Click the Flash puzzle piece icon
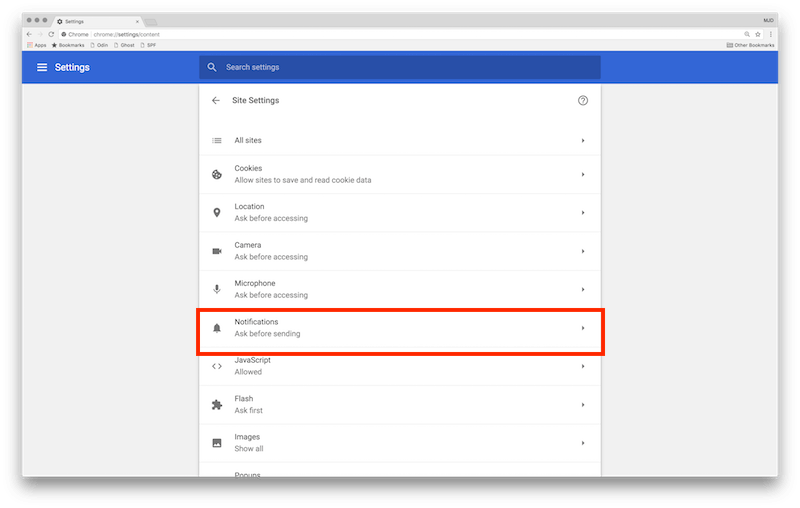This screenshot has height=508, width=800. coord(217,404)
